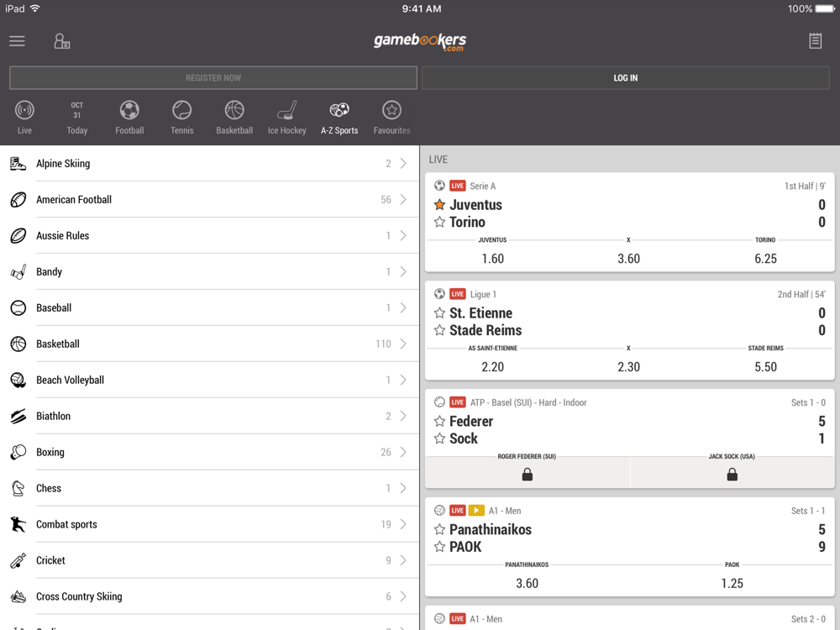Open the hamburger menu
This screenshot has width=840, height=630.
[17, 41]
